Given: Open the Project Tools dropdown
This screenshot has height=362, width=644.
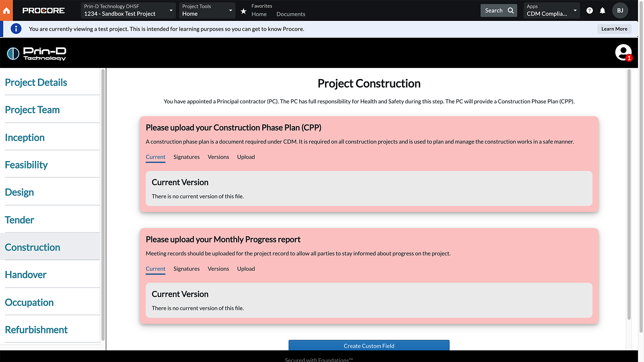Looking at the screenshot, I should coord(207,10).
